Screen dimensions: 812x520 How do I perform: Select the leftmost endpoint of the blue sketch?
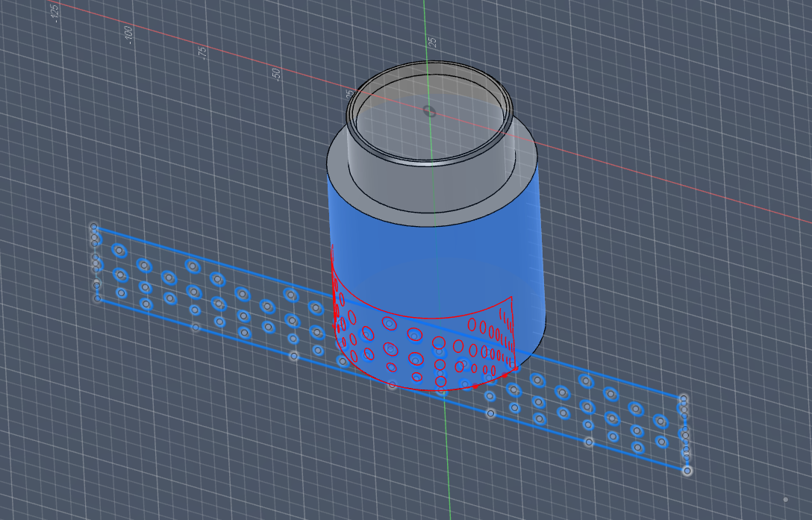(93, 225)
